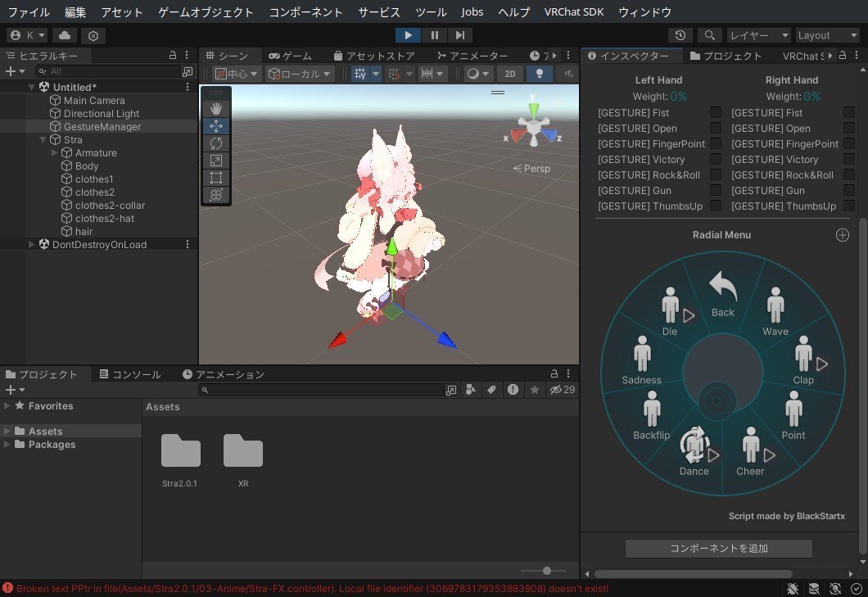
Task: Choose the Wave emote in Radial Menu
Action: [775, 311]
